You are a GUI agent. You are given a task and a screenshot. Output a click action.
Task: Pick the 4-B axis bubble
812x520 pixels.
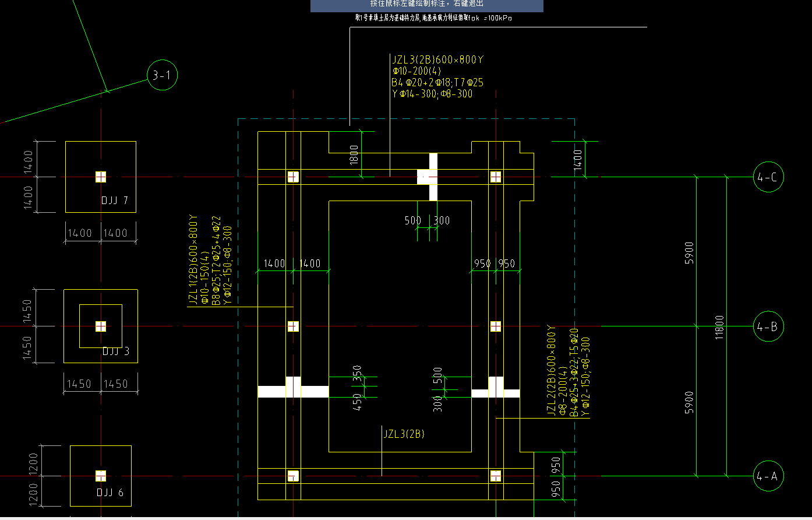click(x=768, y=326)
